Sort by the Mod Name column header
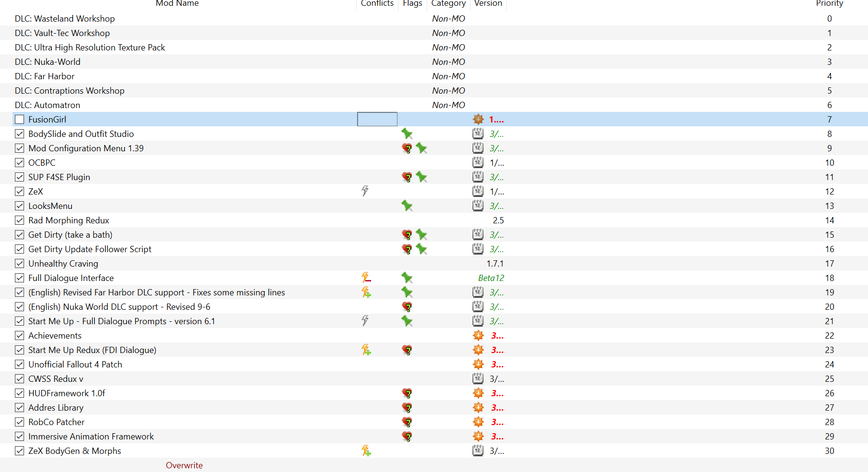Image resolution: width=868 pixels, height=475 pixels. (x=177, y=3)
